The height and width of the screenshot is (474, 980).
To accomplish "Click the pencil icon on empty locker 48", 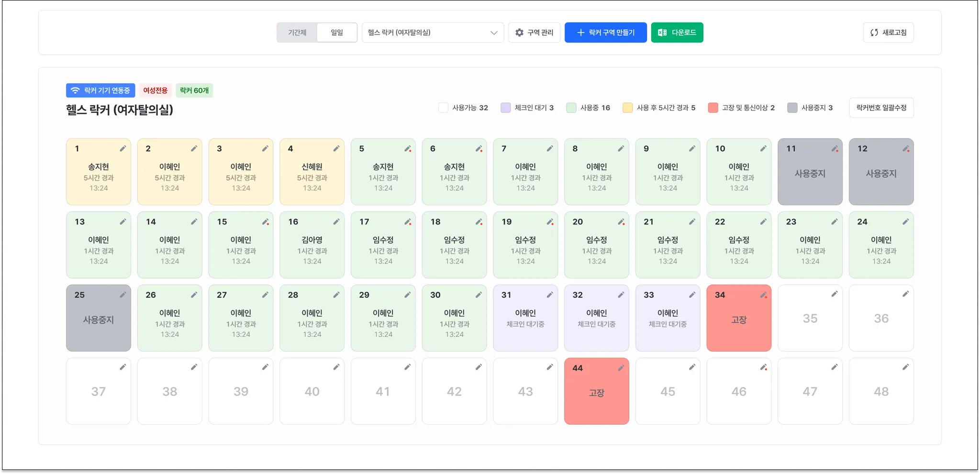I will pos(905,367).
